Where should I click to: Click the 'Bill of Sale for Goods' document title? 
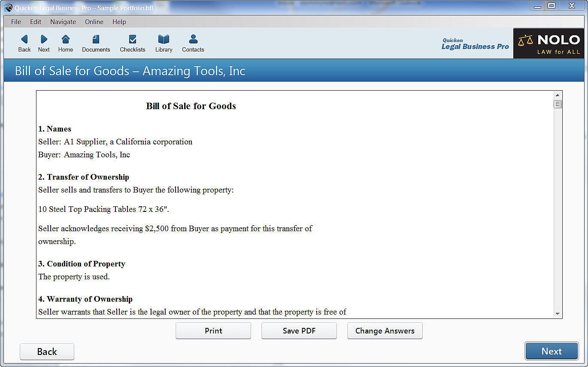point(191,106)
